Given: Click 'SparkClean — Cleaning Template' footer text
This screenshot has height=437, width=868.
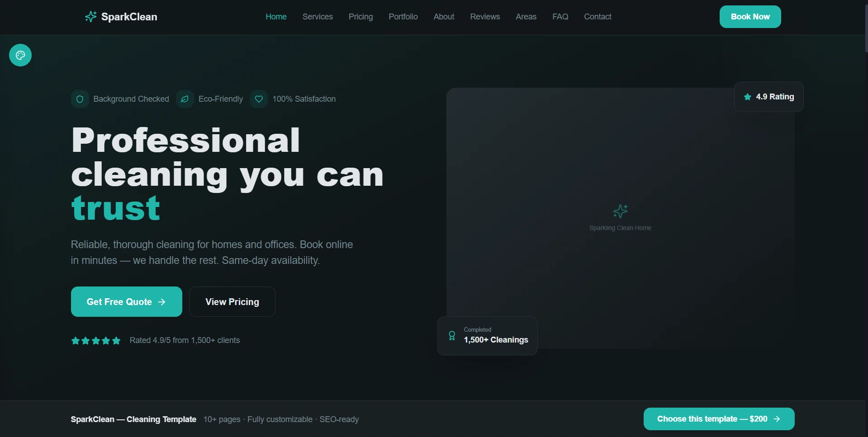Looking at the screenshot, I should 133,419.
